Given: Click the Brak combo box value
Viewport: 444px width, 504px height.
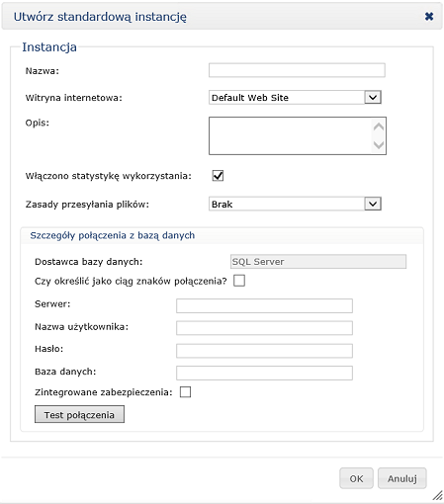Looking at the screenshot, I should coord(295,204).
